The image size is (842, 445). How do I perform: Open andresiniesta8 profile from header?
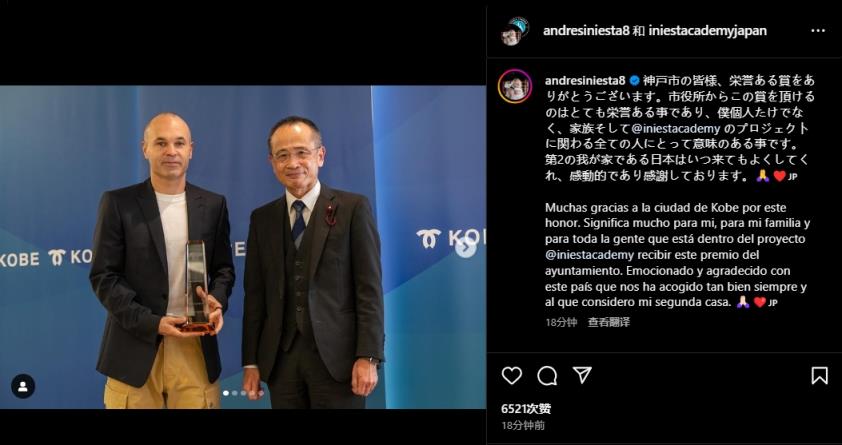[586, 31]
